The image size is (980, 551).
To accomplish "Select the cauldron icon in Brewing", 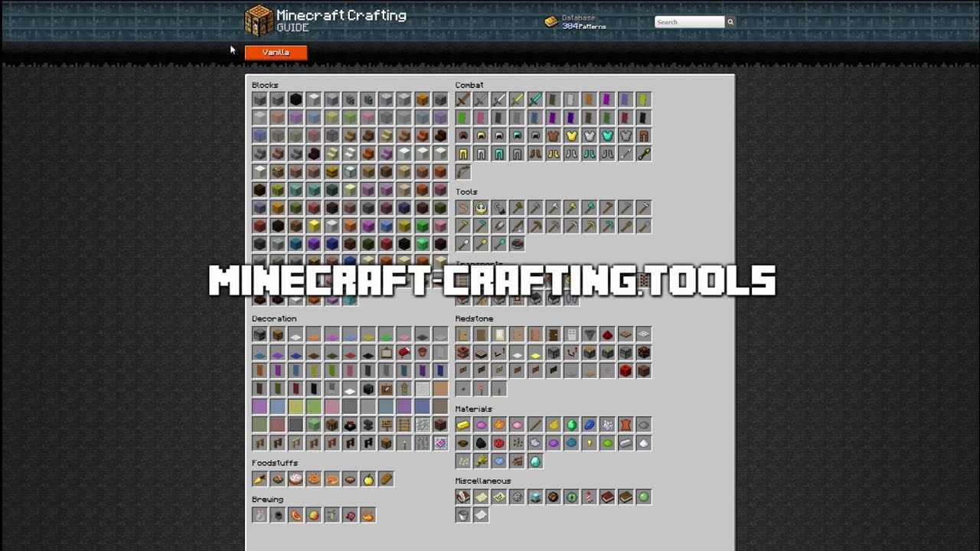I will (278, 516).
